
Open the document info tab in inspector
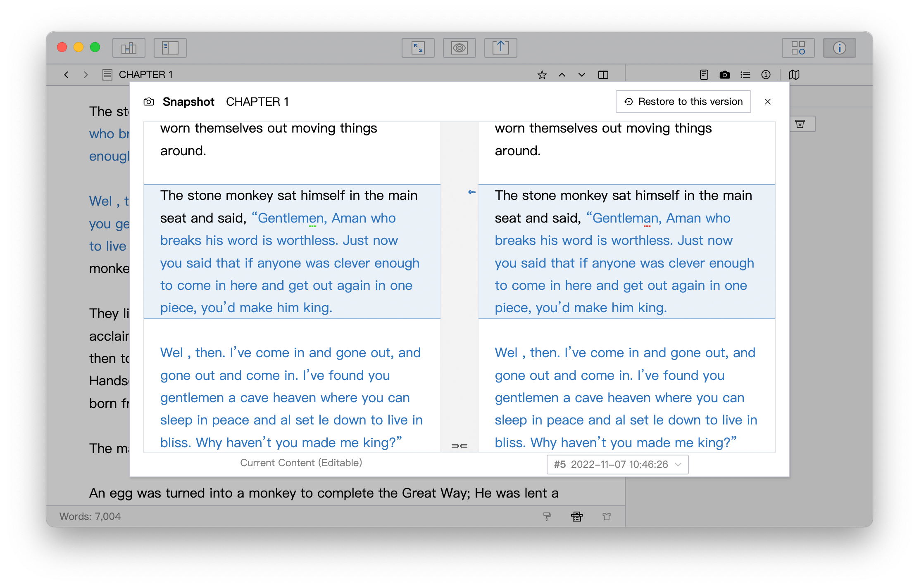[766, 75]
